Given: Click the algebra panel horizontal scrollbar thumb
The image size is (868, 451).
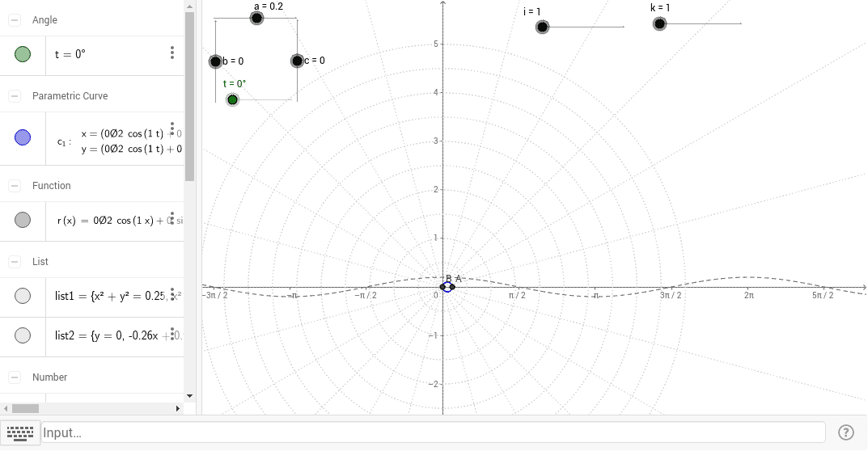Looking at the screenshot, I should [x=25, y=408].
